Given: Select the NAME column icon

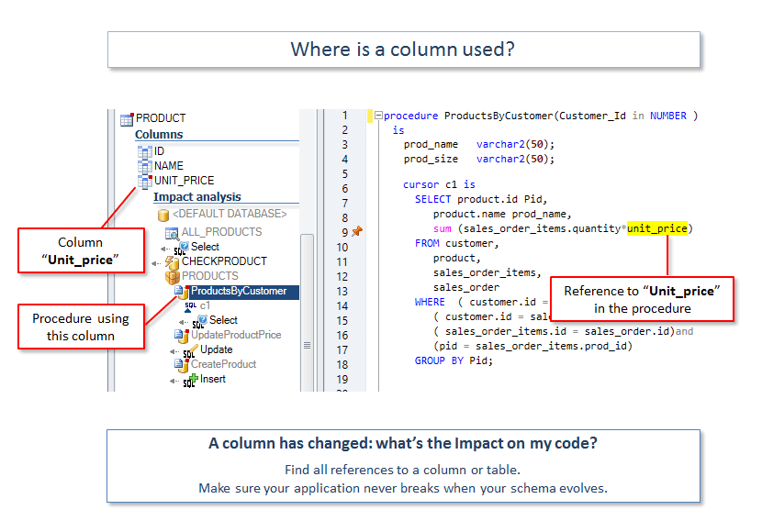Looking at the screenshot, I should point(144,167).
